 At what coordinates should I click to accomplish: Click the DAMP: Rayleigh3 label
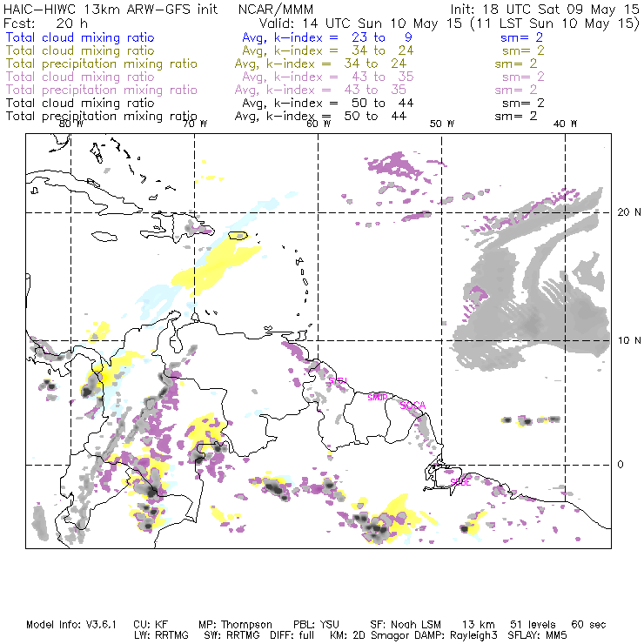(x=456, y=635)
